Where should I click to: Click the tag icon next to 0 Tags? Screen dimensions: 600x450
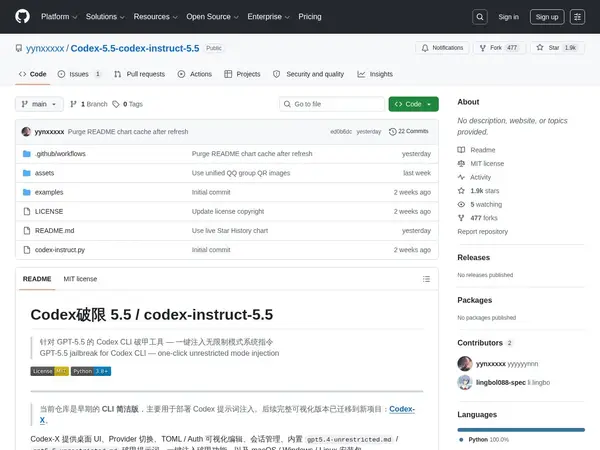point(116,104)
